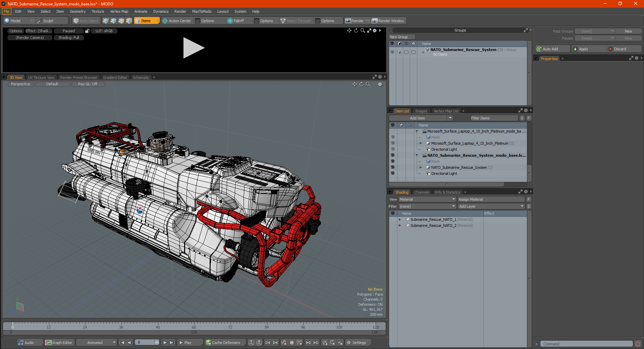Step to previous frame

tap(130, 343)
